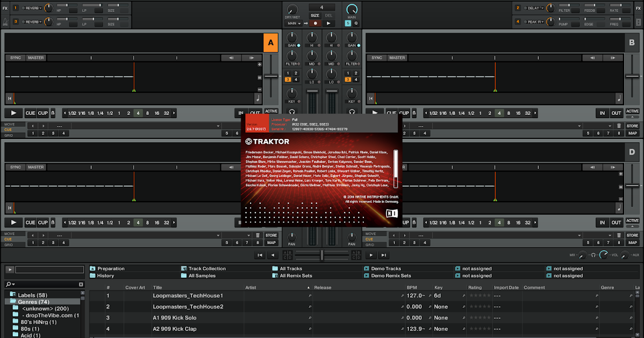
Task: Open the Demo Tracks favorite
Action: 382,268
